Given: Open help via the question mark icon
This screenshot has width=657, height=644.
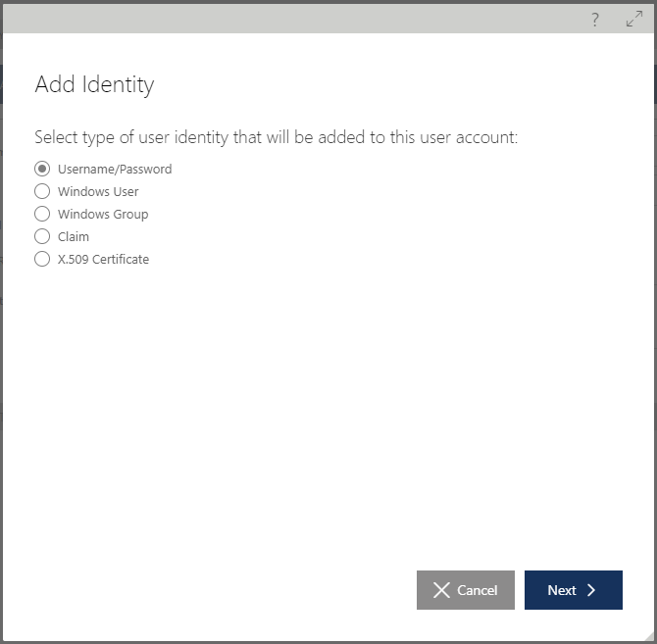Looking at the screenshot, I should point(595,20).
